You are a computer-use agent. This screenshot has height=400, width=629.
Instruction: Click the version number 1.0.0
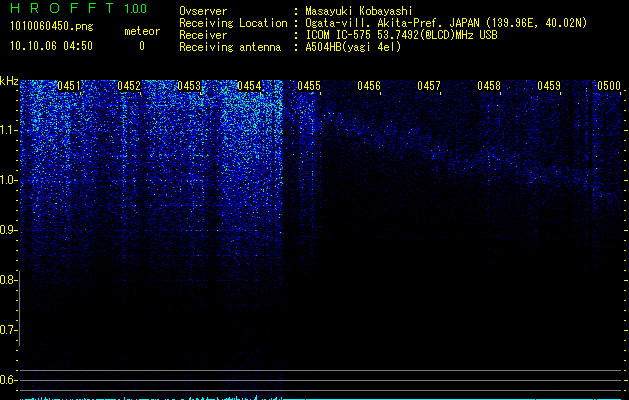135,8
